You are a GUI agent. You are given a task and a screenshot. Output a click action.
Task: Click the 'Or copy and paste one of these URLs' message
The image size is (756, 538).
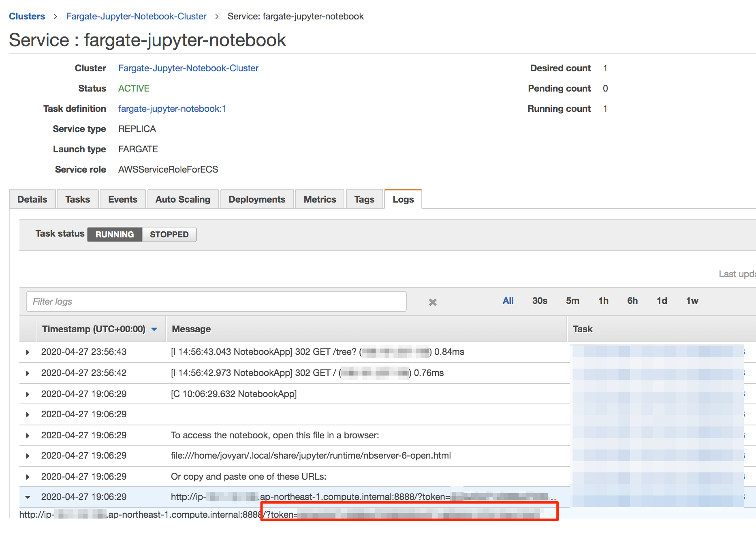tap(249, 476)
